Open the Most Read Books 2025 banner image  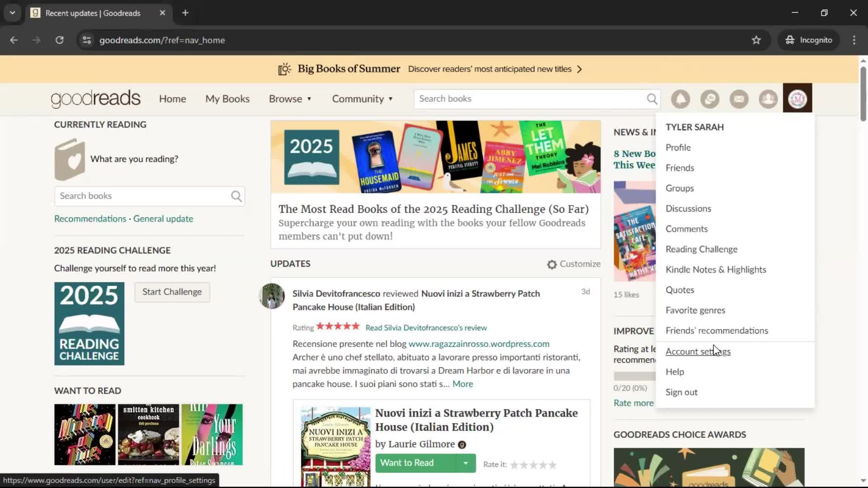click(x=436, y=157)
